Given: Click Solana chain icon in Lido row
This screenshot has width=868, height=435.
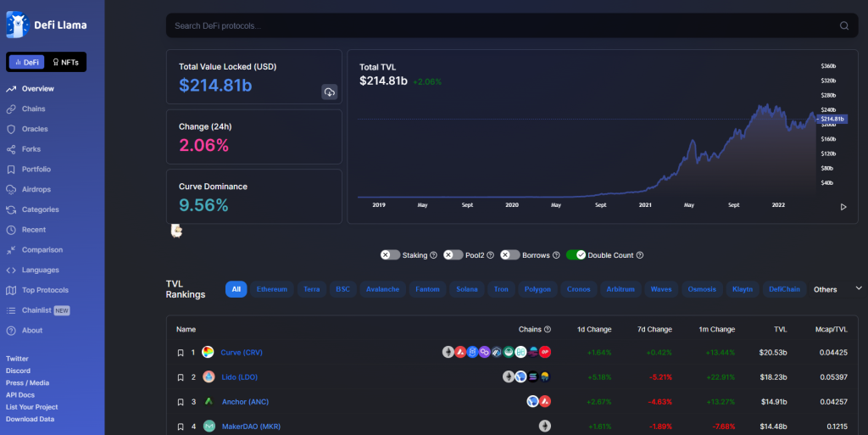Looking at the screenshot, I should point(532,376).
